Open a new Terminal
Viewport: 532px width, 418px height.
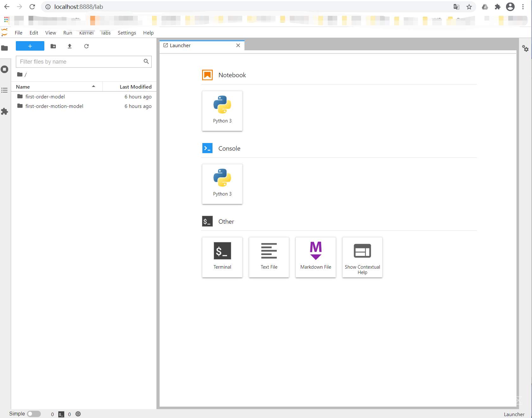click(x=222, y=257)
